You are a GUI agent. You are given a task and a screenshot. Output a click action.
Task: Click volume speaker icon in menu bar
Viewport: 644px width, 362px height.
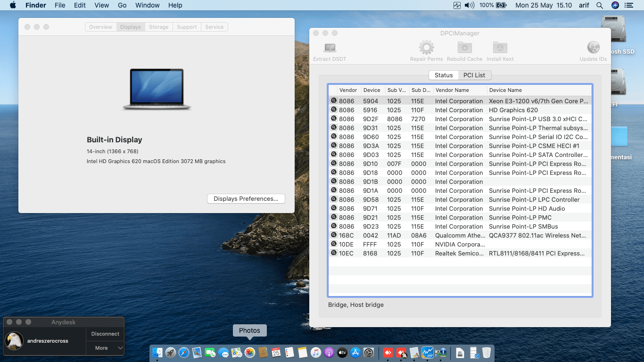pyautogui.click(x=469, y=5)
